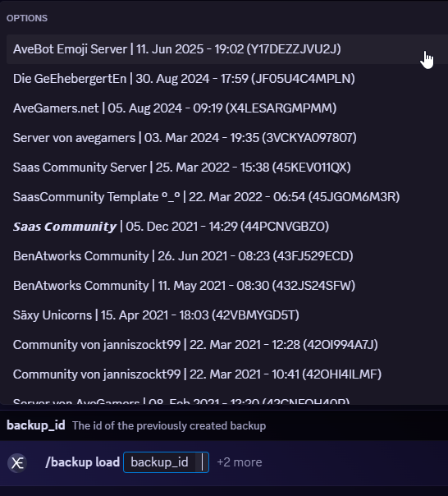Select the Säxy Unicorns backup option
Image resolution: width=448 pixels, height=496 pixels.
227,315
